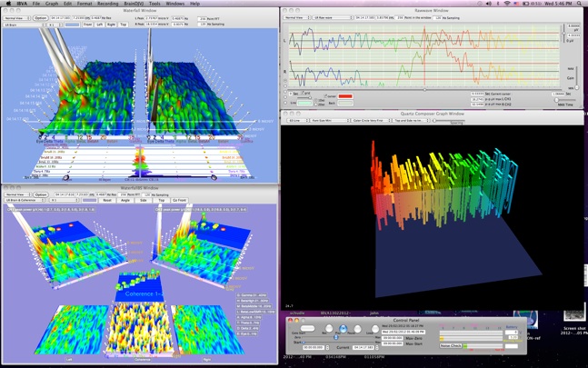The height and width of the screenshot is (368, 588).
Task: Click the MAX Time slider in Rawwave Window
Action: (566, 100)
